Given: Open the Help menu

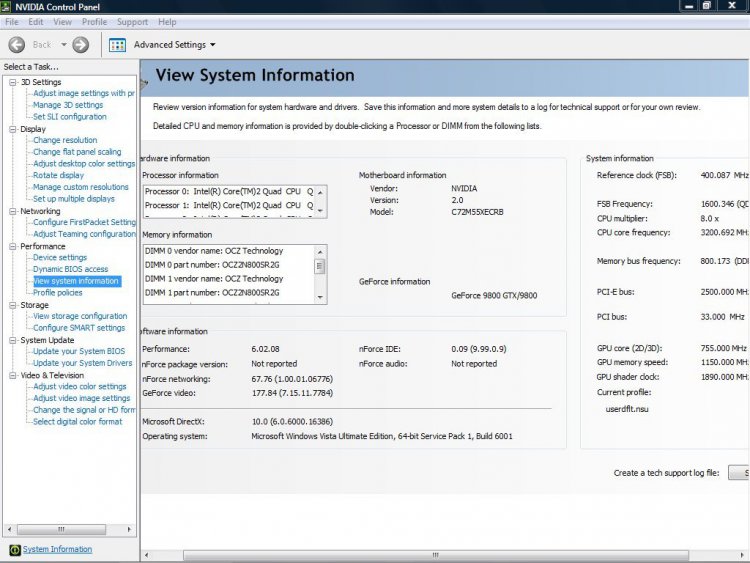Looking at the screenshot, I should click(167, 22).
